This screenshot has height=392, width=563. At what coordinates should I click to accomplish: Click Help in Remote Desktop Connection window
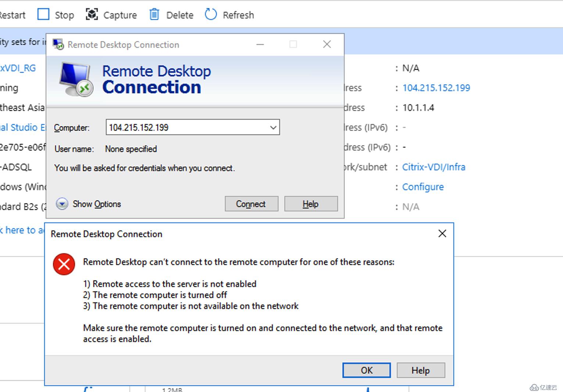click(311, 204)
